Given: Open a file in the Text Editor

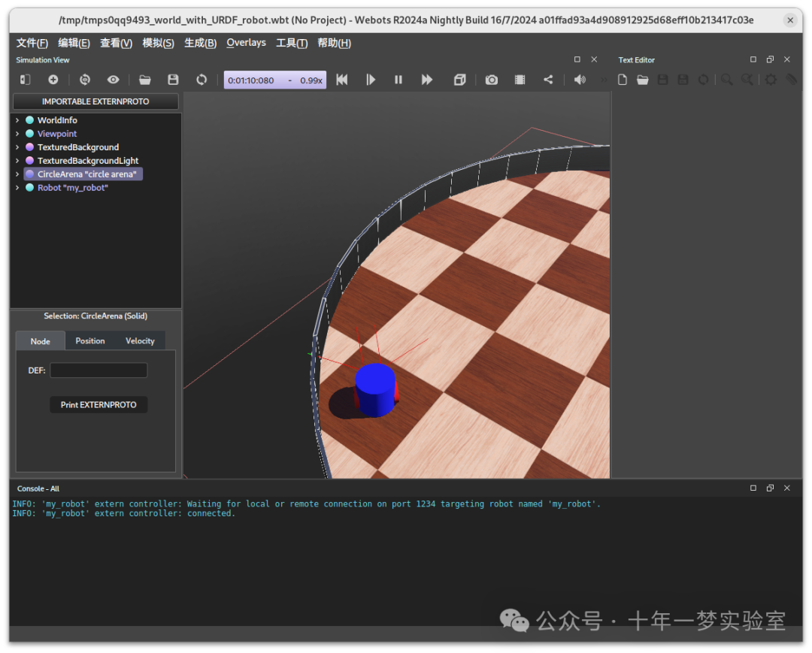Looking at the screenshot, I should [643, 80].
